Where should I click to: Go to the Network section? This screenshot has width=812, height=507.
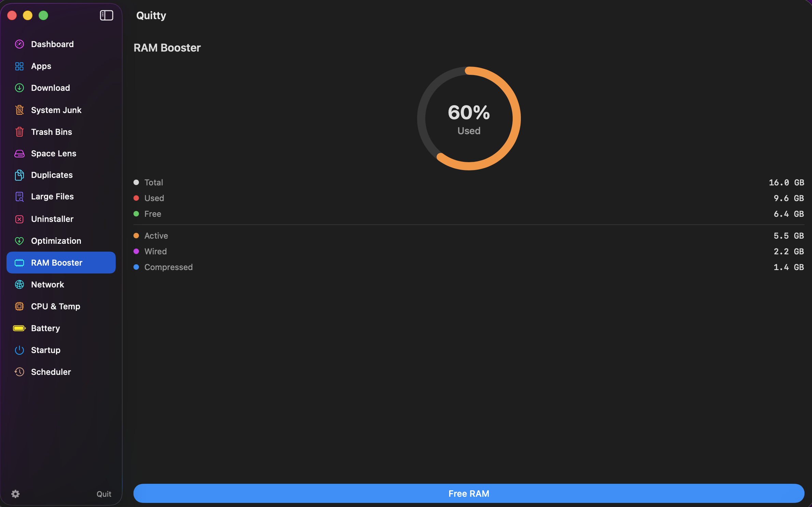[47, 284]
